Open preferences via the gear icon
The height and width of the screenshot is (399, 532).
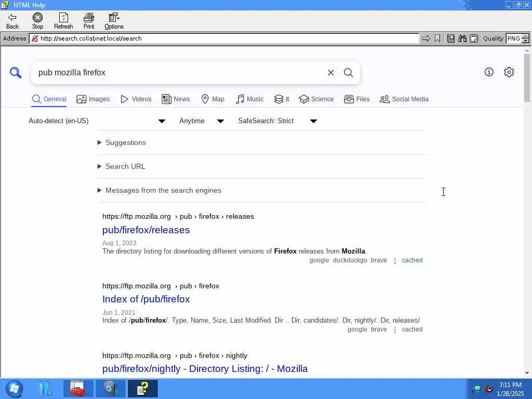pyautogui.click(x=509, y=72)
